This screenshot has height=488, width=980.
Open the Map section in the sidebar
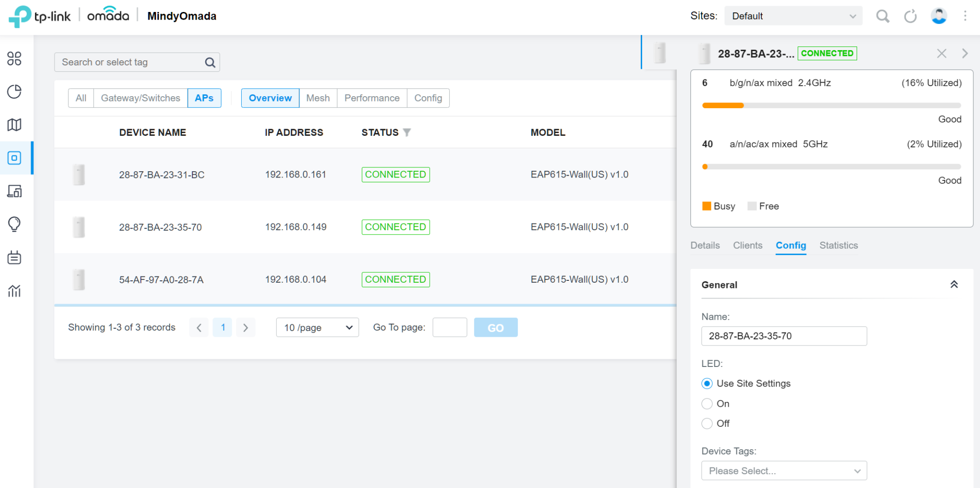tap(14, 125)
